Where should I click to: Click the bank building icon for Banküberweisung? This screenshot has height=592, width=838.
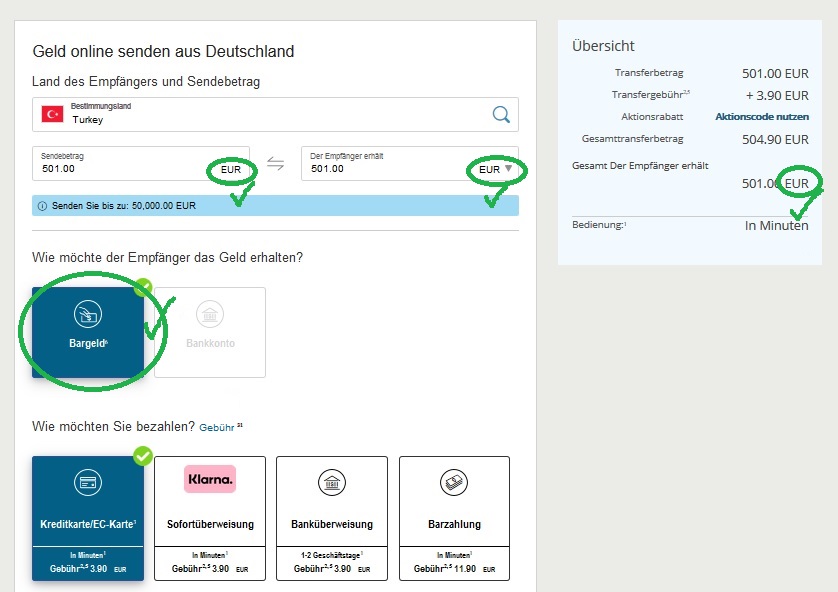tap(331, 483)
